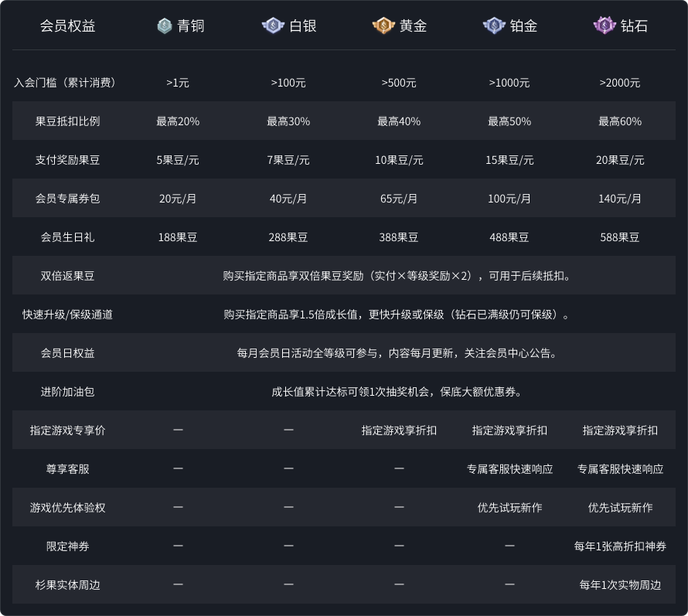Select the 65元/月 coupon cell
Viewport: 688px width, 616px height.
point(399,199)
